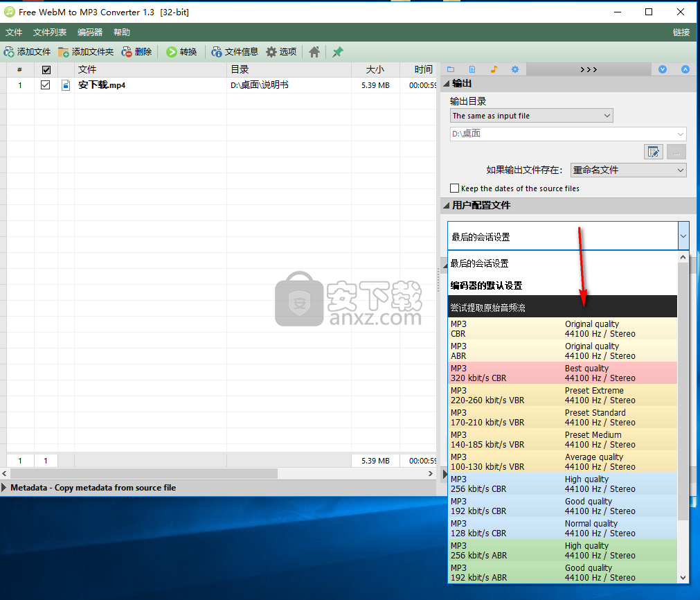Sort by the 目录 column header
700x600 pixels.
pyautogui.click(x=289, y=70)
